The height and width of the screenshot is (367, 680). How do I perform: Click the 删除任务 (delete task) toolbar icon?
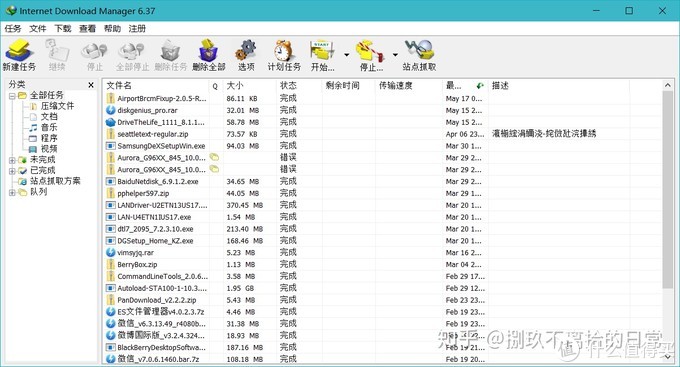(170, 55)
